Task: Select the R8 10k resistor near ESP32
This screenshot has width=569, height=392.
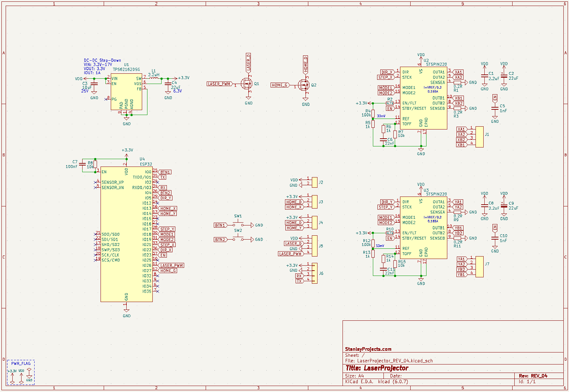Action: [x=95, y=164]
